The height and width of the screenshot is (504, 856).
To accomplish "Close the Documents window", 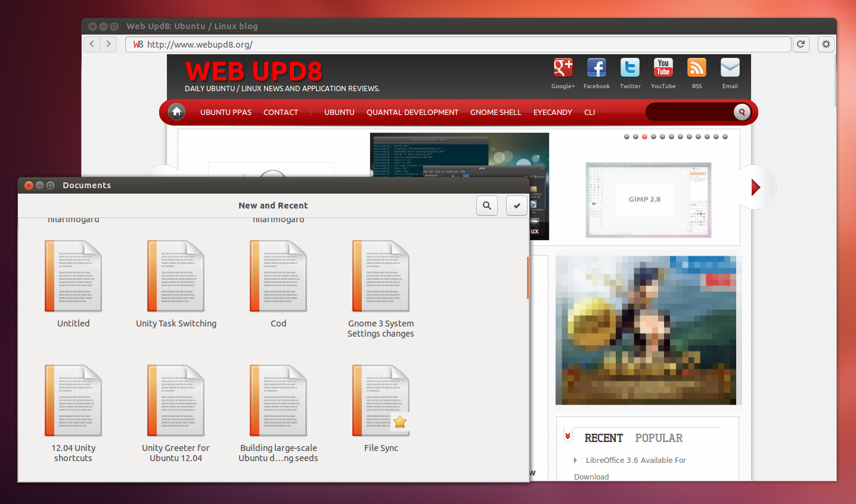I will (29, 185).
